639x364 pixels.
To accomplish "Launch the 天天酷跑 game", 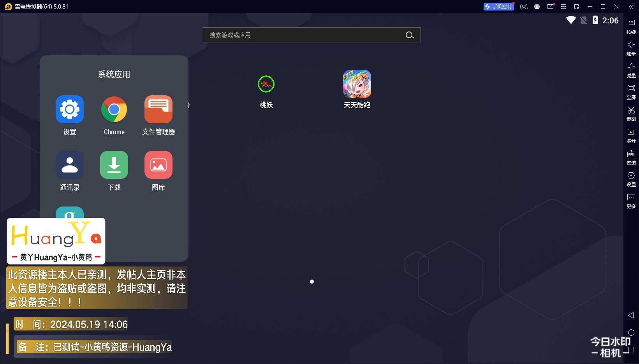I will point(357,84).
